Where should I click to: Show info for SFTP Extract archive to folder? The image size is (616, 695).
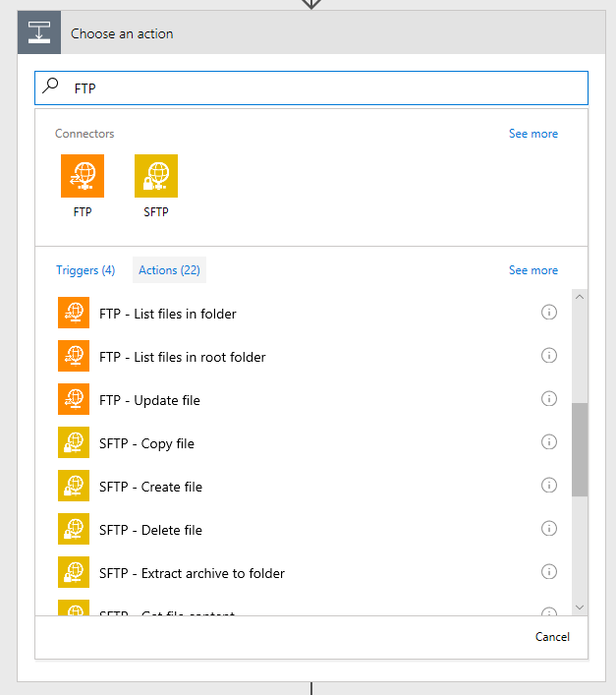click(548, 572)
